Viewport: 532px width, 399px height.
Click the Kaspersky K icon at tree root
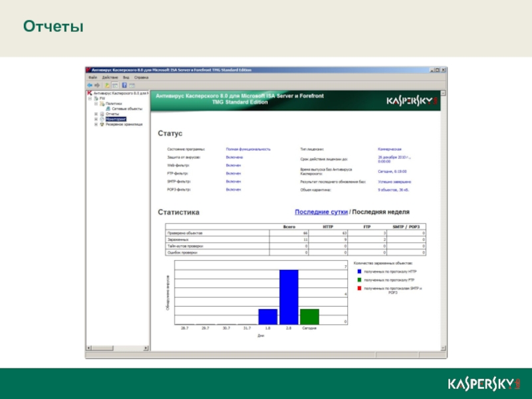pos(90,93)
